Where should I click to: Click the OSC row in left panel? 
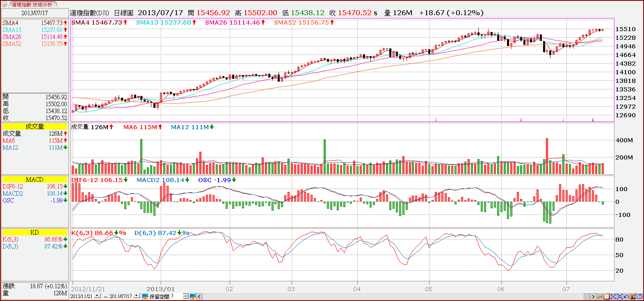(35, 201)
